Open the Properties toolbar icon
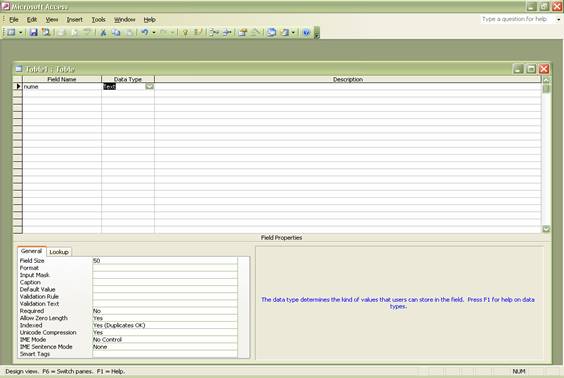The image size is (564, 378). point(243,33)
